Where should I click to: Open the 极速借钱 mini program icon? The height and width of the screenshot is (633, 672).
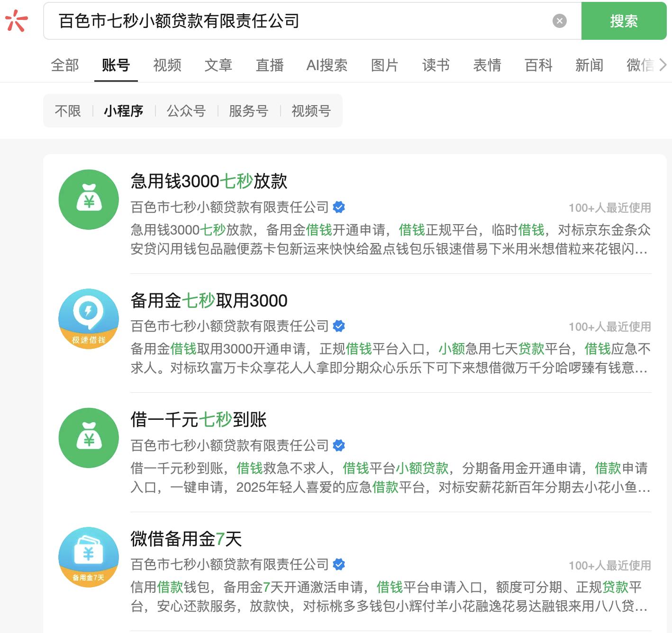pos(89,319)
